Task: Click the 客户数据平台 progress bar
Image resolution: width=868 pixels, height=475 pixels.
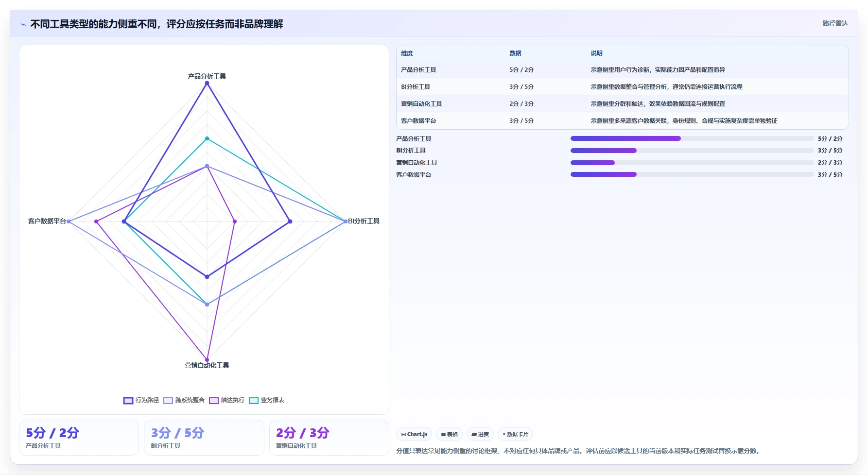Action: (x=692, y=174)
